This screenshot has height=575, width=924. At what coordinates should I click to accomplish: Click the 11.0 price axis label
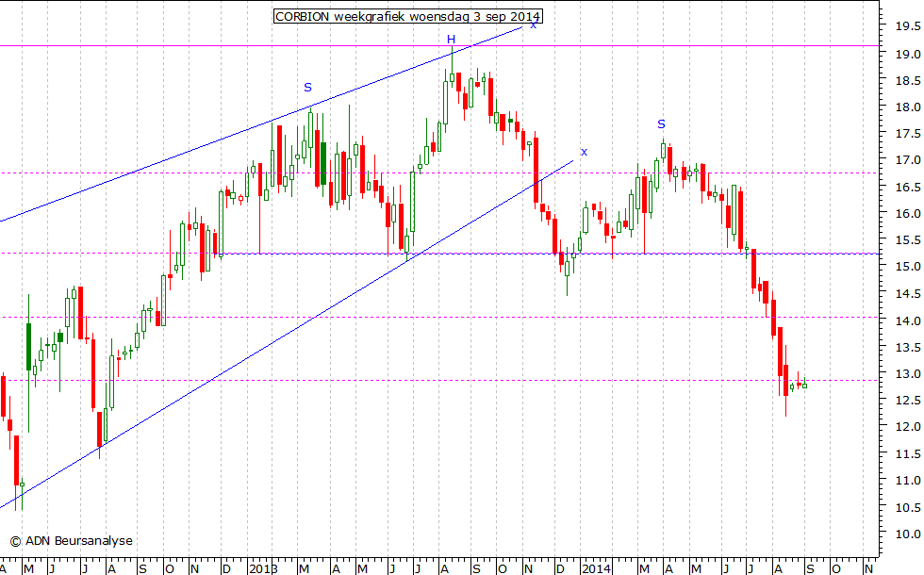(x=908, y=480)
